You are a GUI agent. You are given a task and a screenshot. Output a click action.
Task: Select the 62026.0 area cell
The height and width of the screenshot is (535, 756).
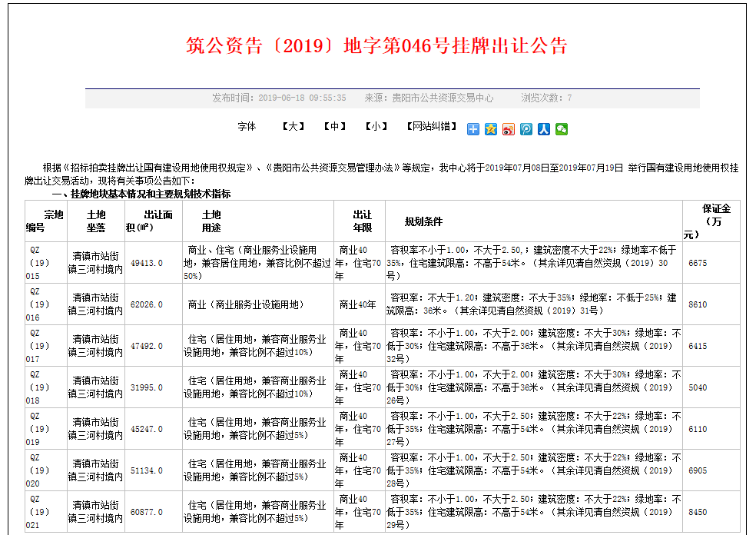pyautogui.click(x=147, y=304)
